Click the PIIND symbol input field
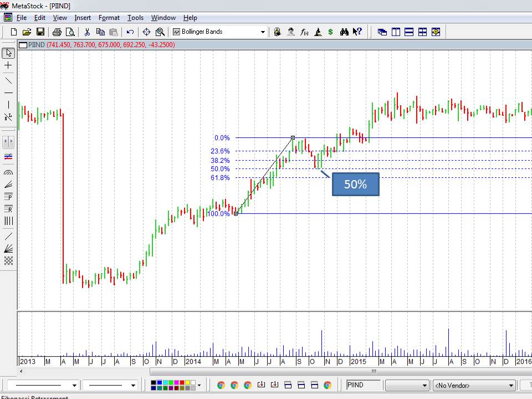Screen dimensions: 532x399 363,385
